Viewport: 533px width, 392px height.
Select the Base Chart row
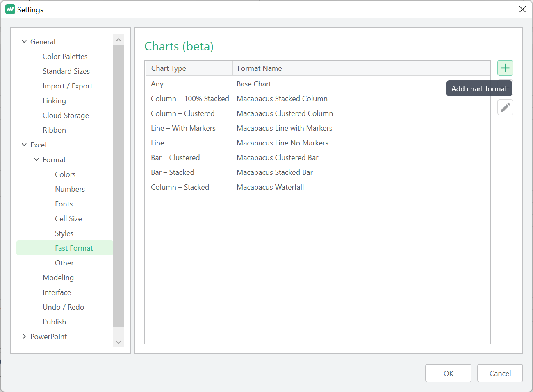click(x=318, y=84)
